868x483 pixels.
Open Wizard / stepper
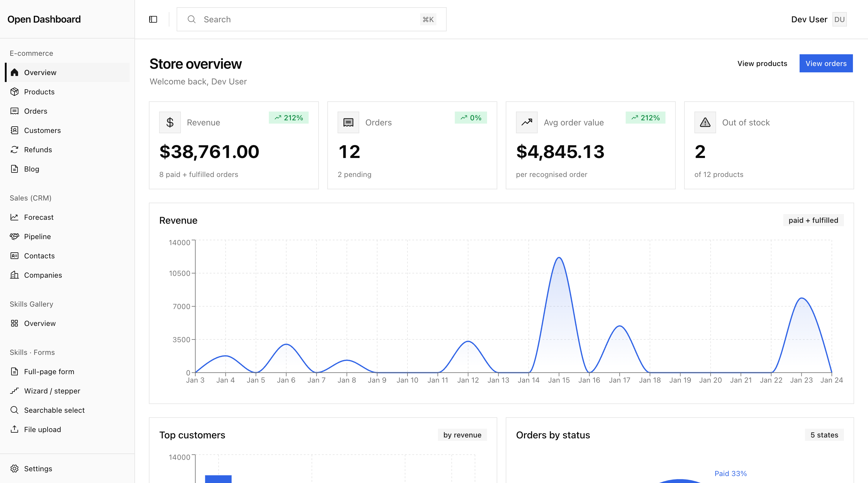coord(68,391)
